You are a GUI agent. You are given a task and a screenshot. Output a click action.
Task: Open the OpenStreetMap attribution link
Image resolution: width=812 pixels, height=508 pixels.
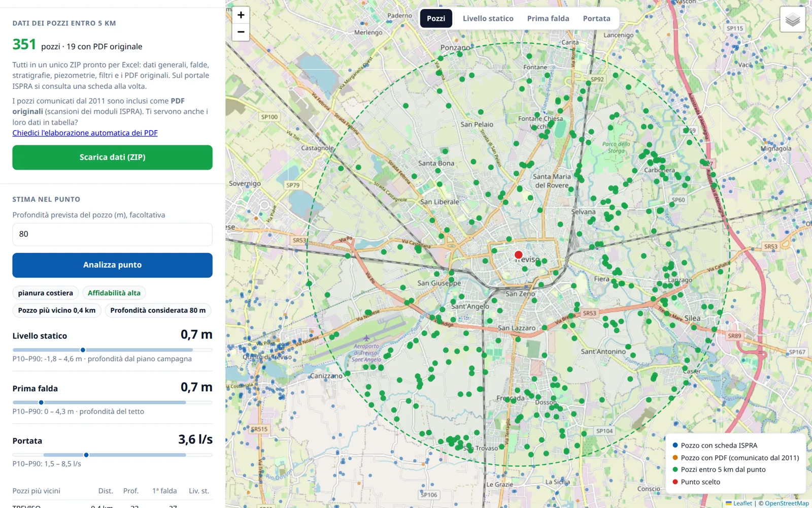[x=787, y=503]
